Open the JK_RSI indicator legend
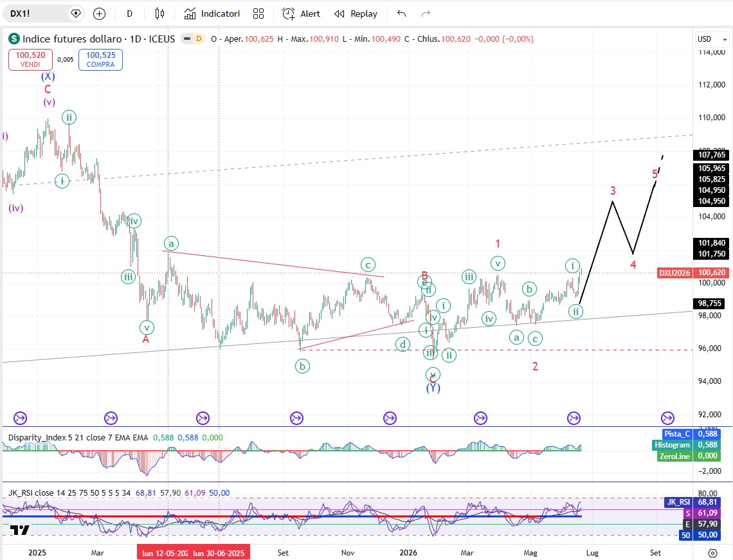 coord(69,492)
